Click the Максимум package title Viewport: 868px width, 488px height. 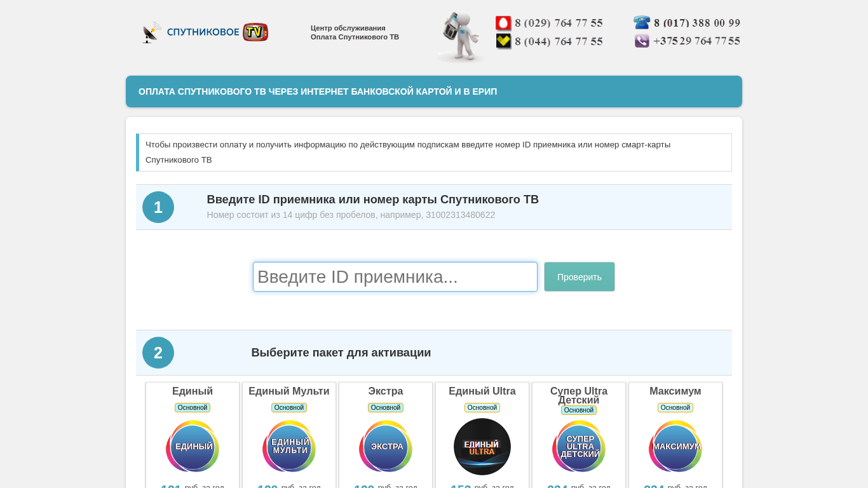pyautogui.click(x=675, y=391)
